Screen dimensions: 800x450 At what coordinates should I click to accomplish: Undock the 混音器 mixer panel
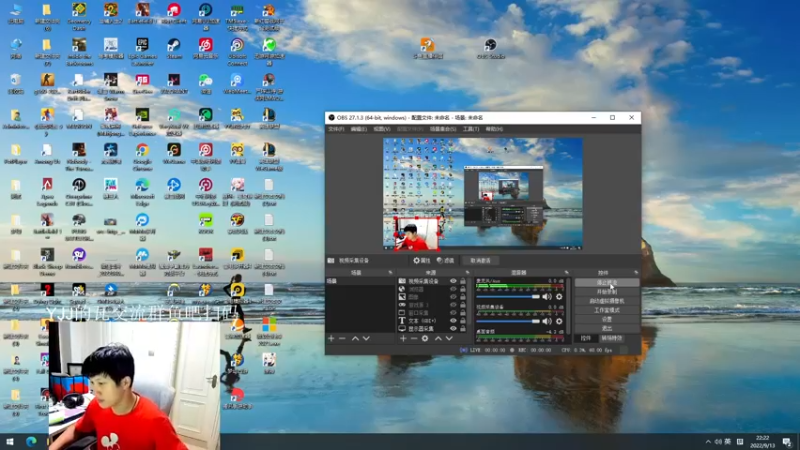[x=566, y=272]
